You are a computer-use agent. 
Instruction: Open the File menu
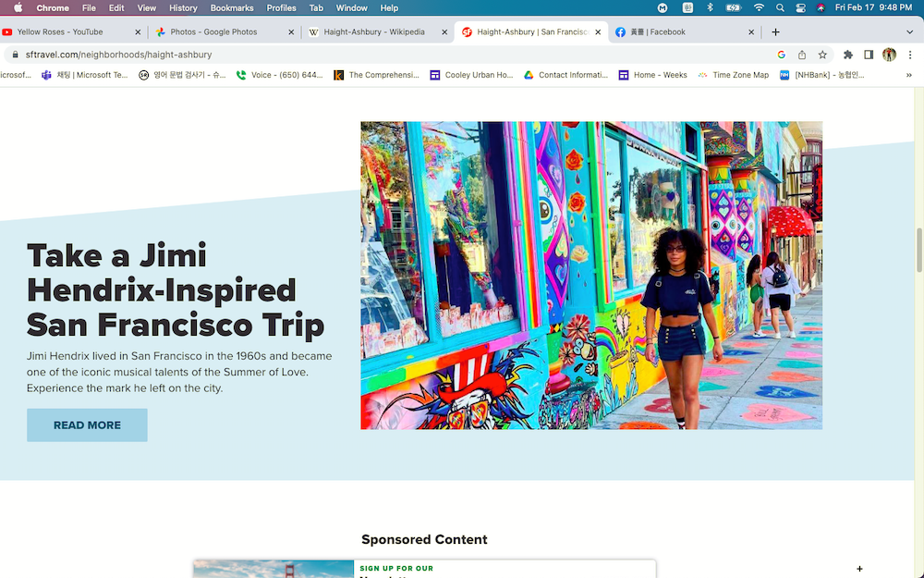[x=89, y=7]
